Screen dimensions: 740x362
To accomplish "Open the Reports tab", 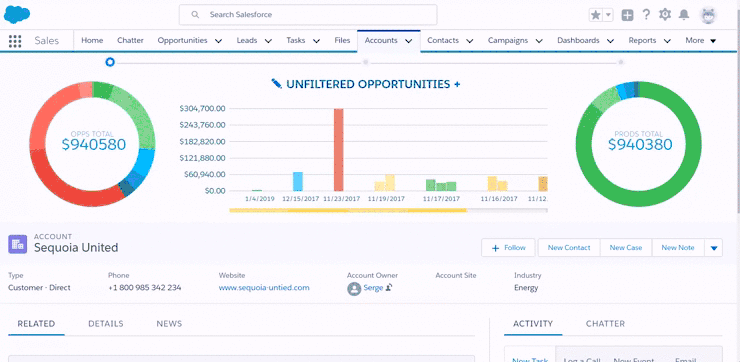I will [642, 41].
